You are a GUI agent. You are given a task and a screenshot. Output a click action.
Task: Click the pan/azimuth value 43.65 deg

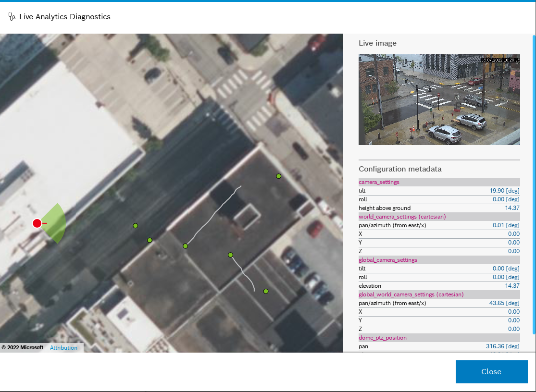pos(504,303)
